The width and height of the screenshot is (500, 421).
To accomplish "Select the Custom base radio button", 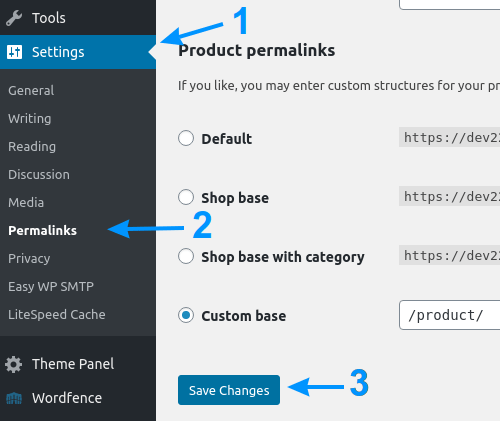I will coord(186,315).
